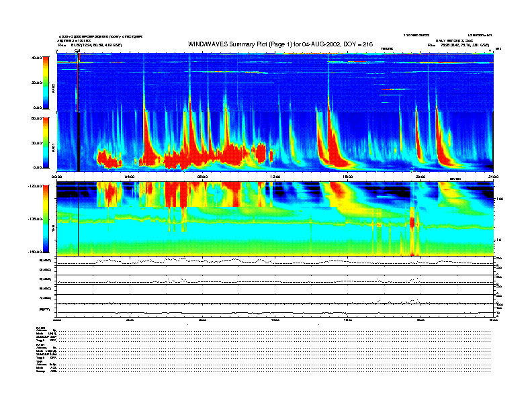Screen dimensions: 532x411
Task: Select the Cal marker above the RAD2 panel
Action: 77,51
